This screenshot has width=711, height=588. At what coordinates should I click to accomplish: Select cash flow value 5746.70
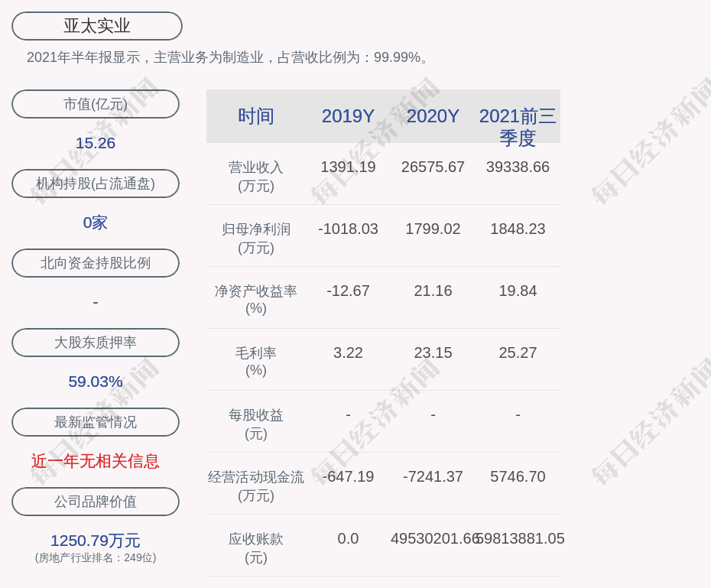518,476
